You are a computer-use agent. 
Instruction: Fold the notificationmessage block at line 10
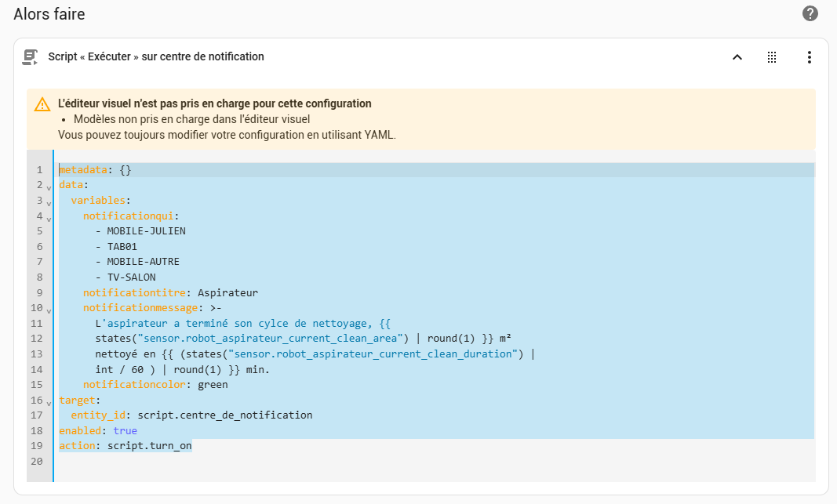click(x=49, y=311)
